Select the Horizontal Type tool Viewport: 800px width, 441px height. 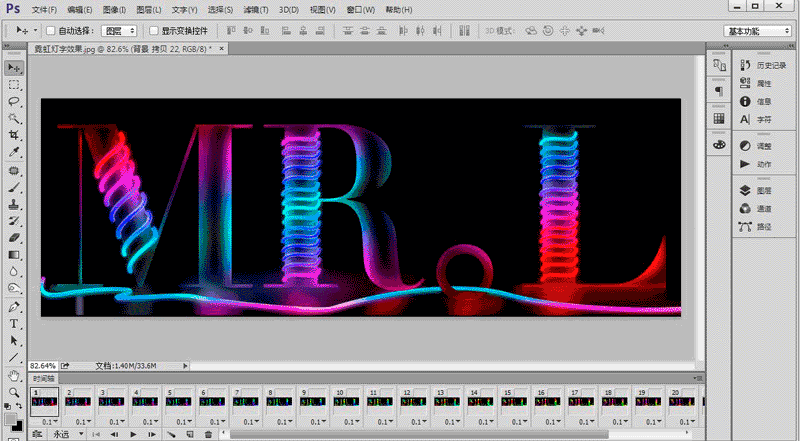click(14, 324)
